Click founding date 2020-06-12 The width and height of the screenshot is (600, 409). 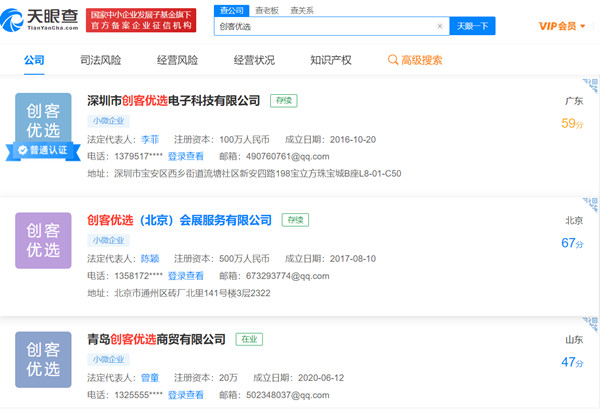tap(321, 378)
